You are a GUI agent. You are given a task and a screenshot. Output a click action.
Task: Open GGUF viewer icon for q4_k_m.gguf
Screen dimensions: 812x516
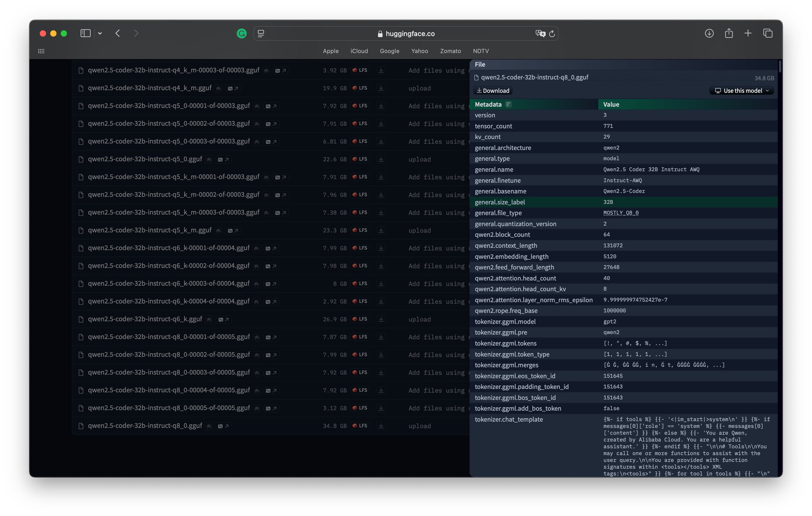(233, 88)
